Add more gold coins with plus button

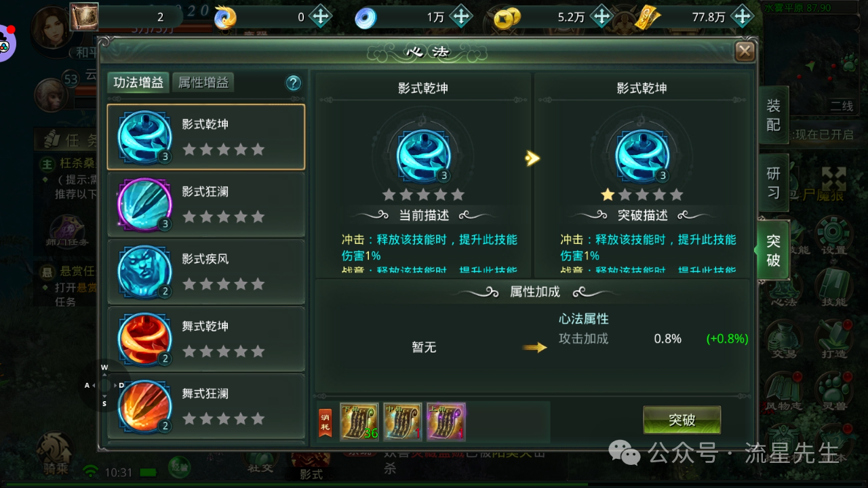[x=601, y=17]
